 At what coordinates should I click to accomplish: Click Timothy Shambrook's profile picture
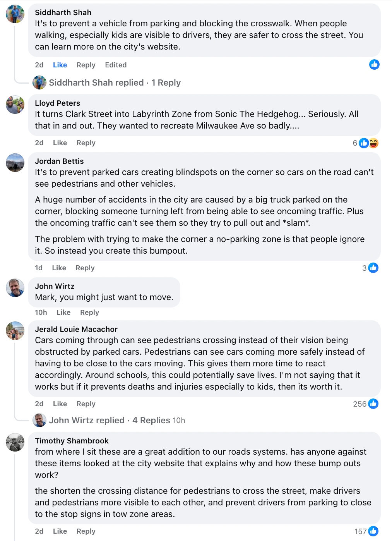tap(15, 442)
